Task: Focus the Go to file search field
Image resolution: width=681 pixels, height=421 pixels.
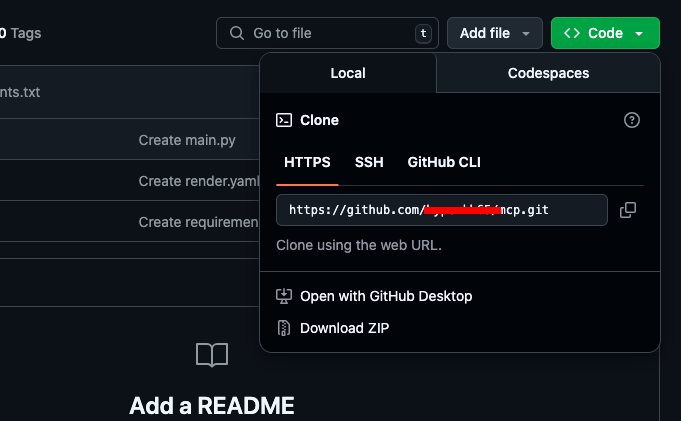Action: (x=327, y=33)
